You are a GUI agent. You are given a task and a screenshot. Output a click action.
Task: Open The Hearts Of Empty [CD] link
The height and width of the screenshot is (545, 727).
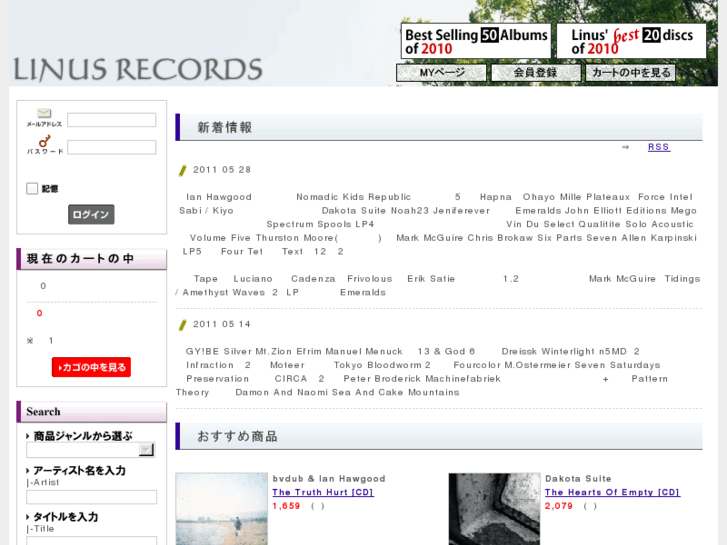(612, 492)
